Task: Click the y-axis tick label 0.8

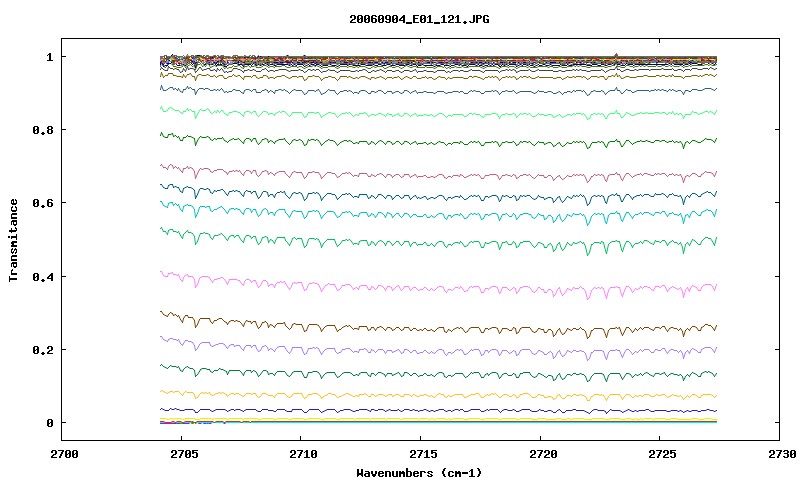Action: [43, 130]
